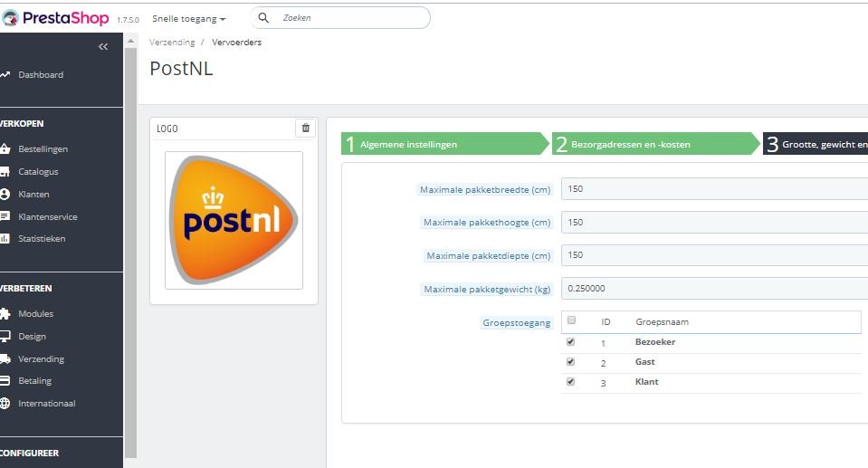Focus the Maximale pakketgewicht field
This screenshot has height=468, width=868.
point(715,289)
